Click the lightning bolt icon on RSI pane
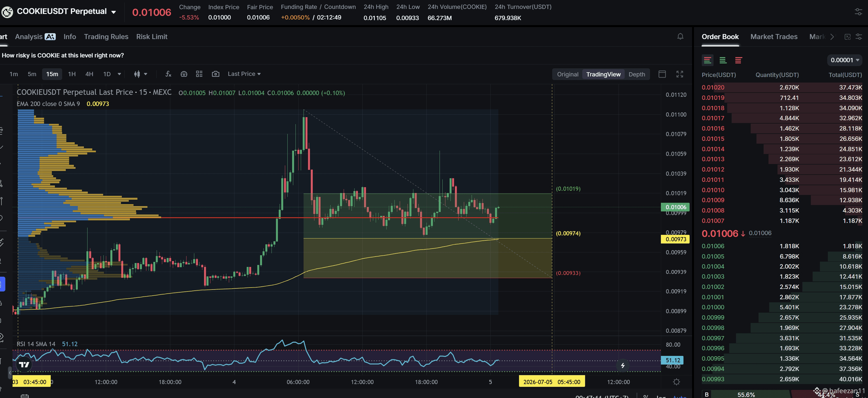The image size is (868, 398). click(623, 365)
